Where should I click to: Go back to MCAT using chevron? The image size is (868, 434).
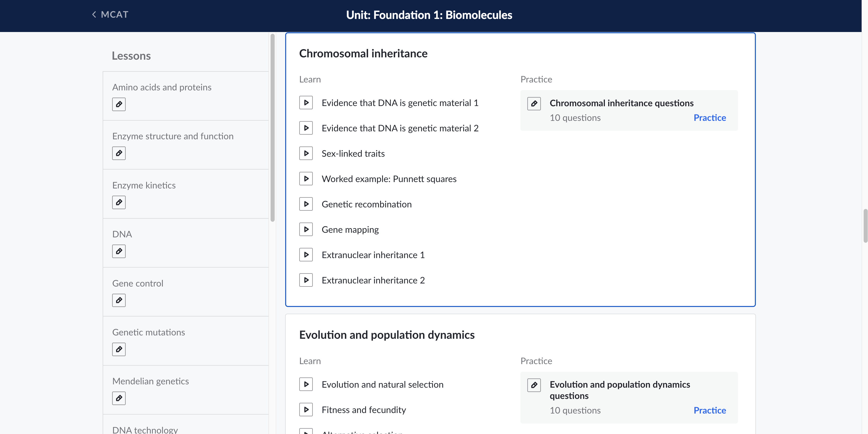[x=94, y=15]
